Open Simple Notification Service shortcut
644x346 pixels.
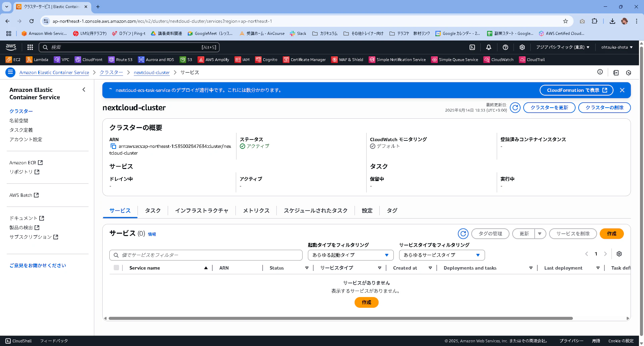[397, 60]
